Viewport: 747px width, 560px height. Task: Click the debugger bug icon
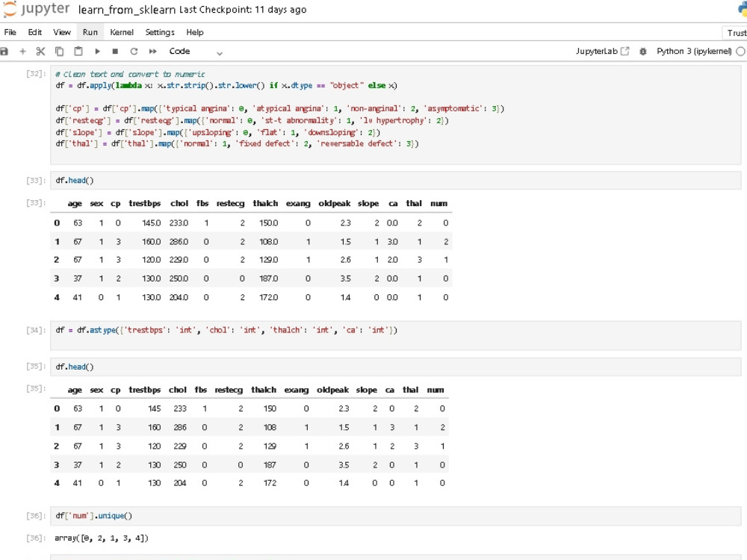tap(642, 52)
